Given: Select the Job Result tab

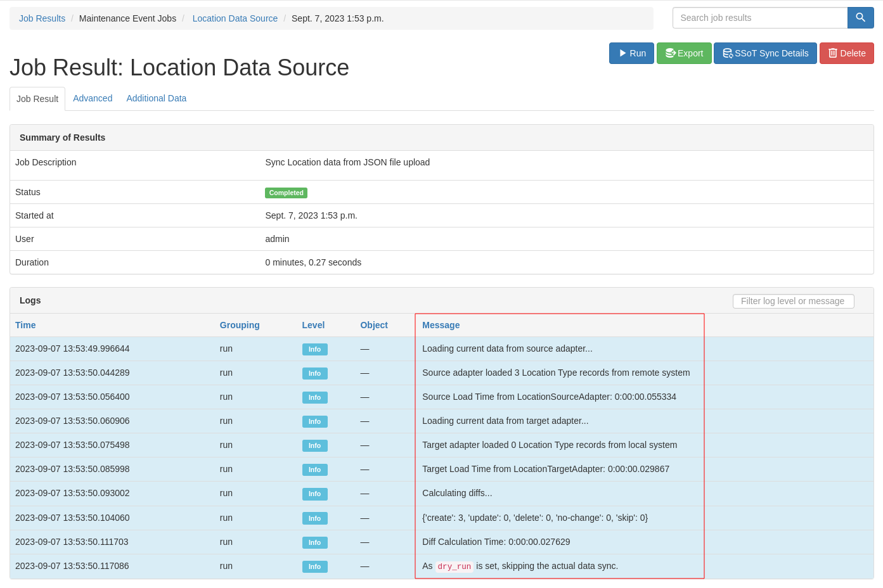Looking at the screenshot, I should [37, 98].
